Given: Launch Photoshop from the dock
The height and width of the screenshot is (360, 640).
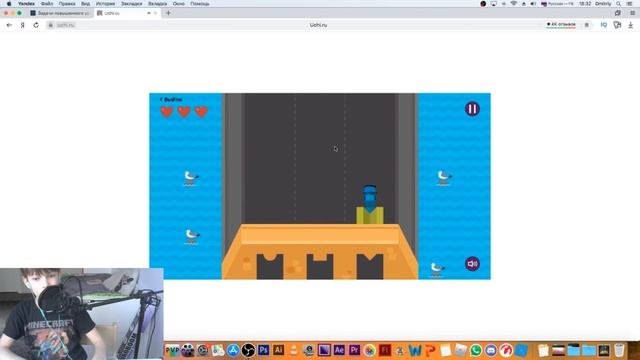Looking at the screenshot, I should coord(263,350).
